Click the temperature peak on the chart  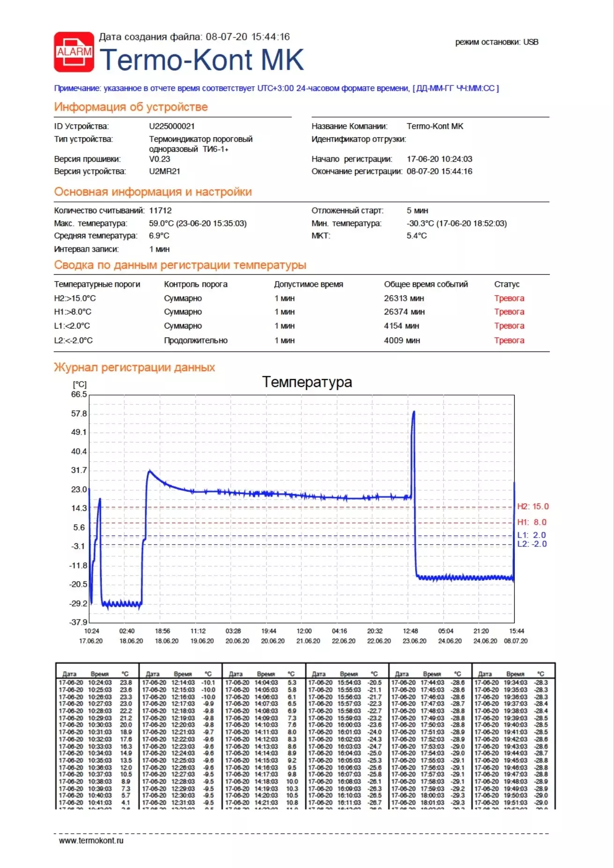pos(413,412)
